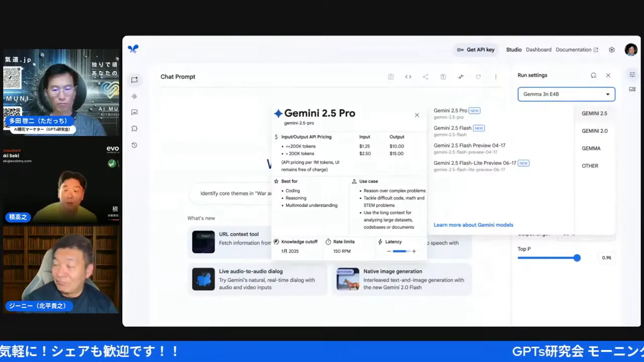Select the OTHER category
The image size is (644, 362).
(x=590, y=166)
